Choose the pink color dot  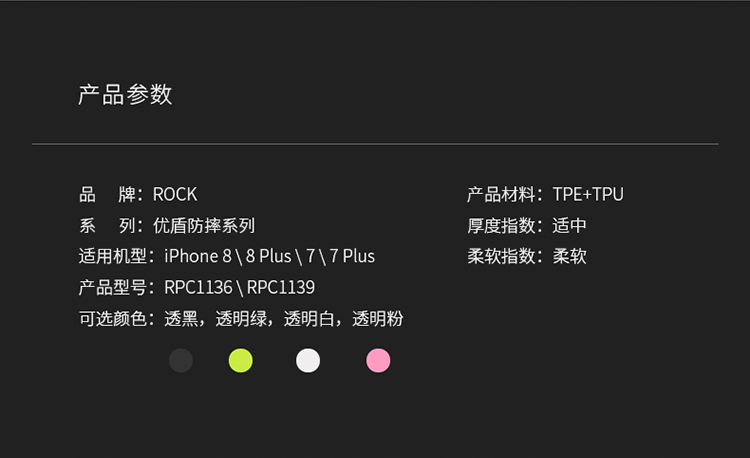point(378,360)
